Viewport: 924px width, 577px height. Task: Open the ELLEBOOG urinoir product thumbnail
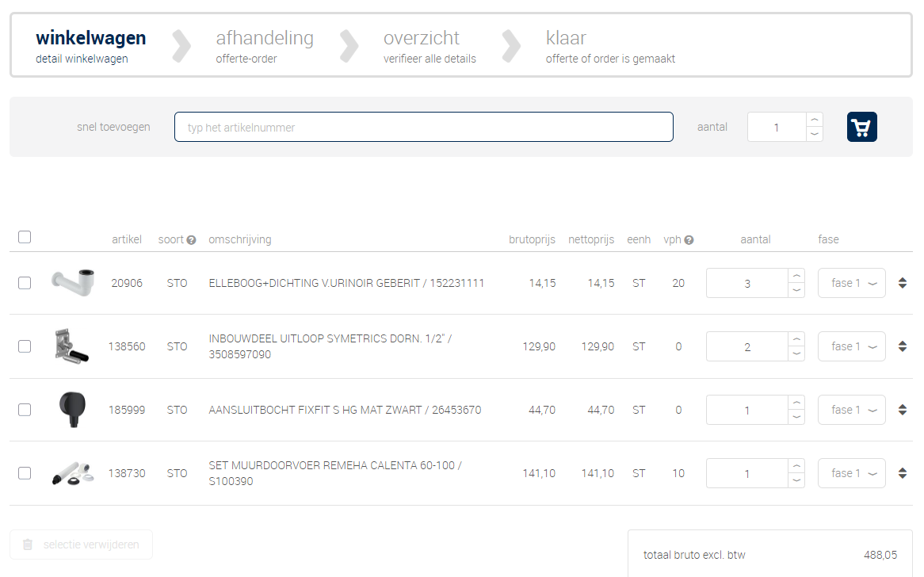[72, 282]
